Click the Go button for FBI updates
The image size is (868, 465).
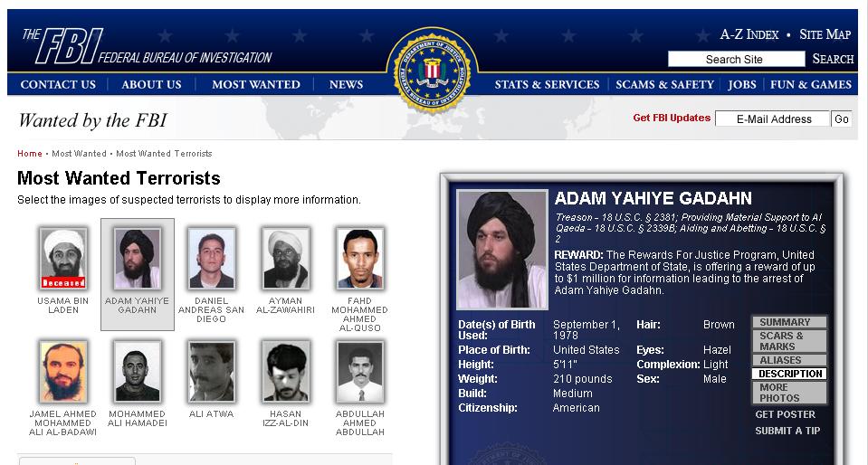pyautogui.click(x=842, y=119)
